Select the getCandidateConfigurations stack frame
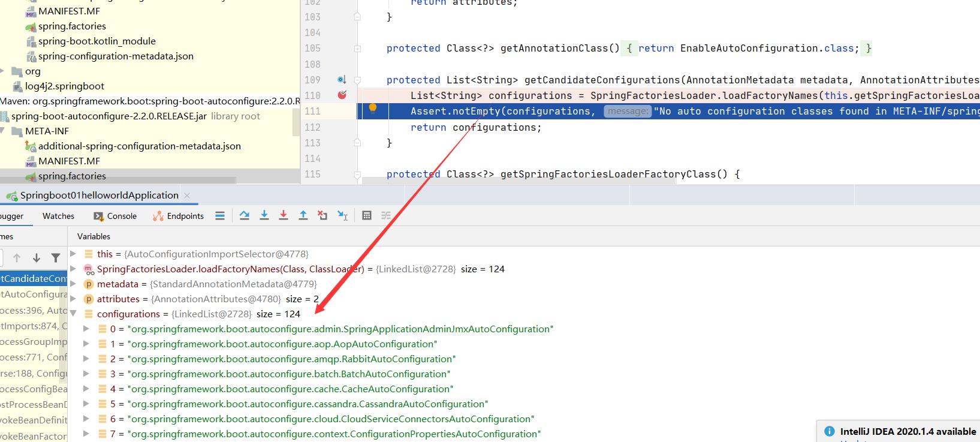The width and height of the screenshot is (980, 442). pos(34,278)
